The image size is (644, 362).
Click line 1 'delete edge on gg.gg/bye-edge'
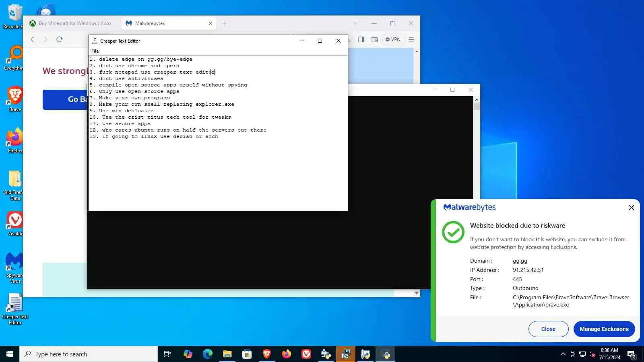coord(141,59)
